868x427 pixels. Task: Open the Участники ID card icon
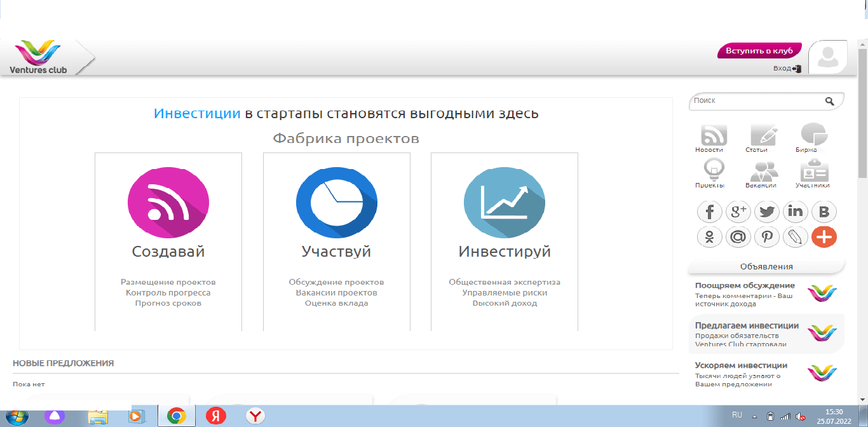click(813, 171)
